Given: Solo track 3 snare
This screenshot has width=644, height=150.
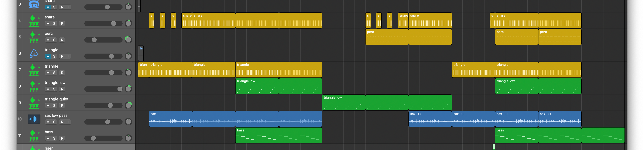Looking at the screenshot, I should coord(54,7).
